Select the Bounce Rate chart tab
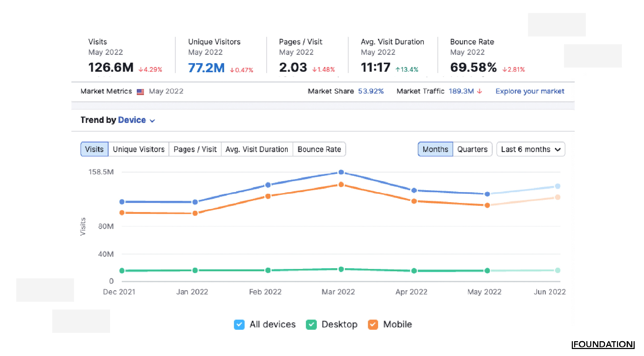The image size is (644, 356). [x=319, y=149]
